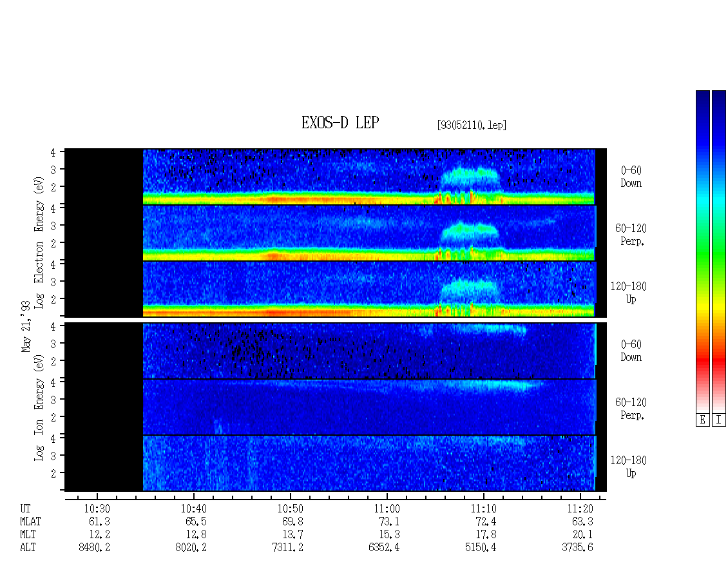Click the MLT value 13.7
The width and height of the screenshot is (728, 564).
click(292, 534)
